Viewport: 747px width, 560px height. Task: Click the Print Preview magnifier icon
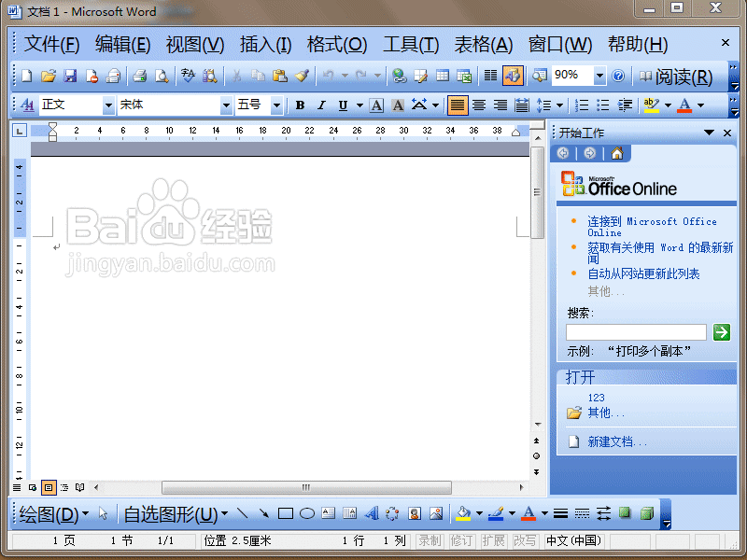coord(162,76)
